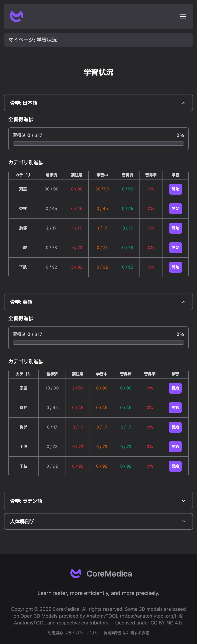This screenshot has height=644, width=197.
Task: Click the English overall progress bar
Action: click(98, 343)
